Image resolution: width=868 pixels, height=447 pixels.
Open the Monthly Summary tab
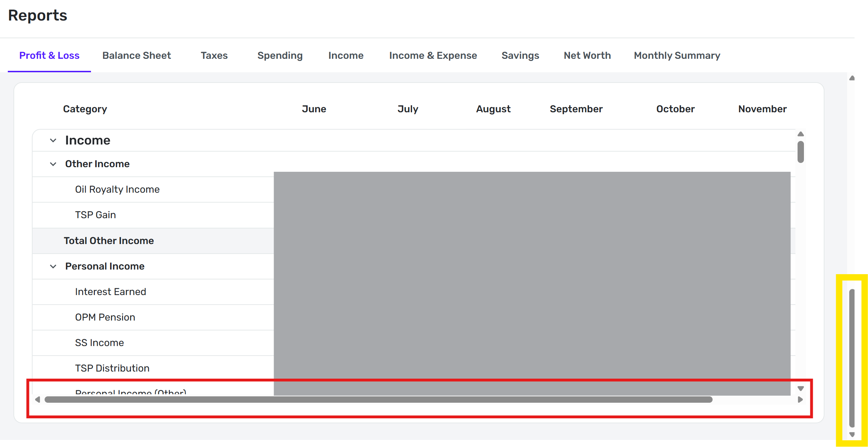[676, 56]
